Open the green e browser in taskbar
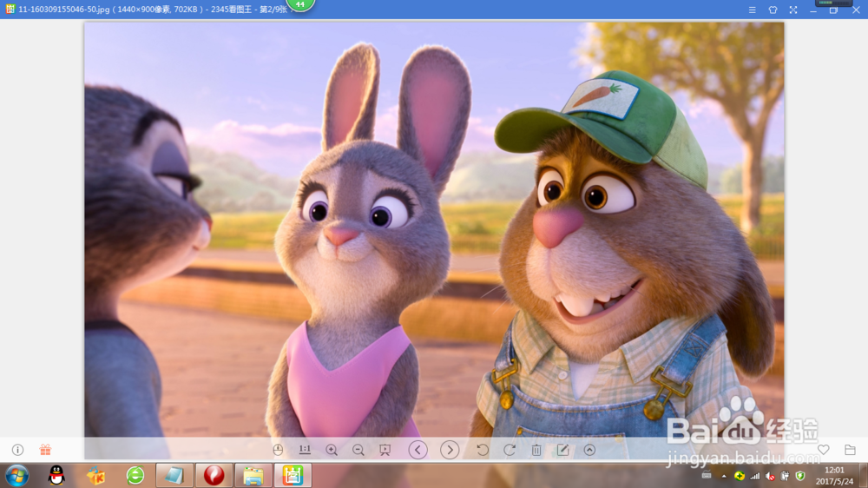The image size is (868, 488). [135, 475]
